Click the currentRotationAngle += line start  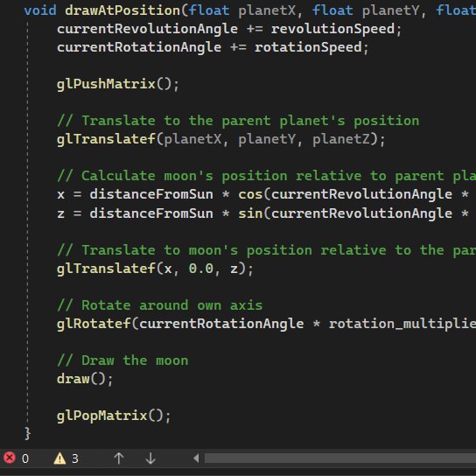(139, 47)
